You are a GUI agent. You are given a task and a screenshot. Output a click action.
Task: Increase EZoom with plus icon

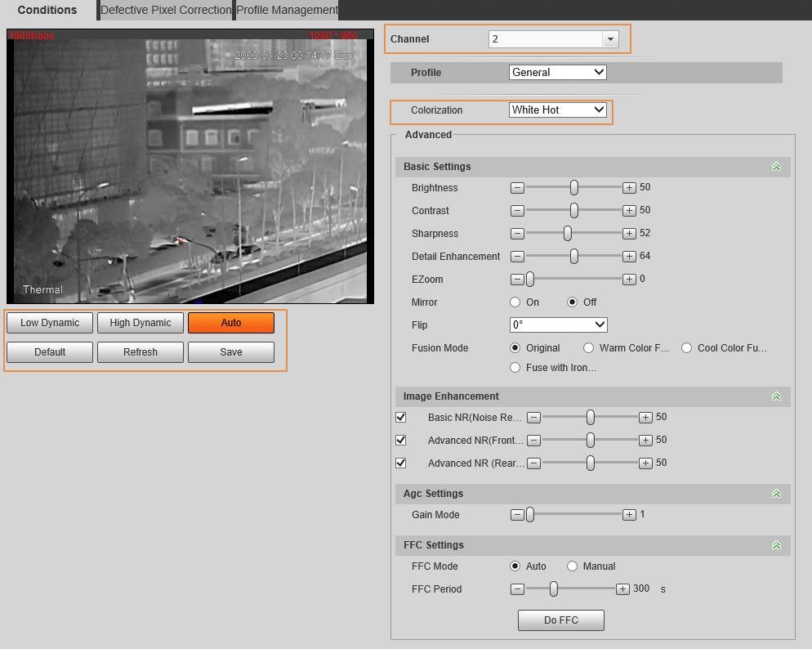click(x=629, y=280)
